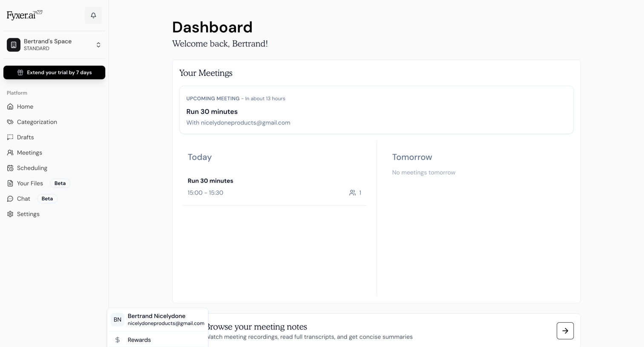The width and height of the screenshot is (644, 347).
Task: Click the Settings gear icon
Action: (x=10, y=214)
